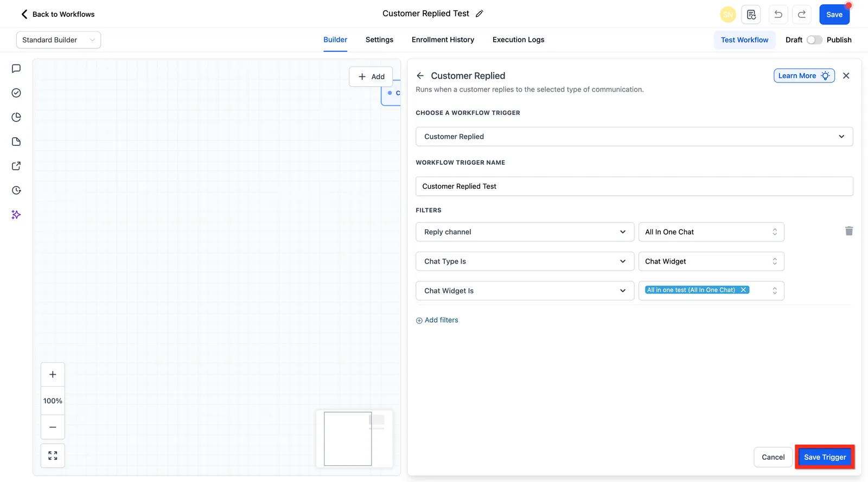
Task: Open the AI sparkle assistant icon
Action: (x=16, y=215)
